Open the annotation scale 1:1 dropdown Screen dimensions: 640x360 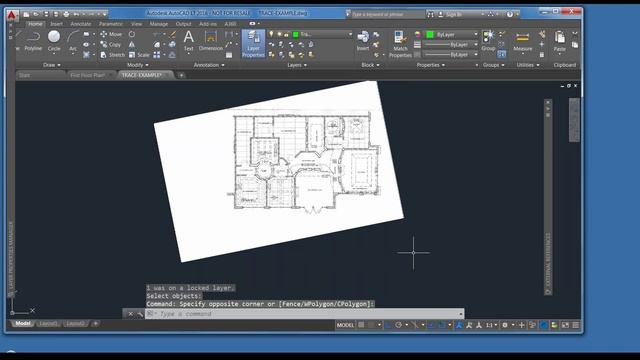click(491, 325)
